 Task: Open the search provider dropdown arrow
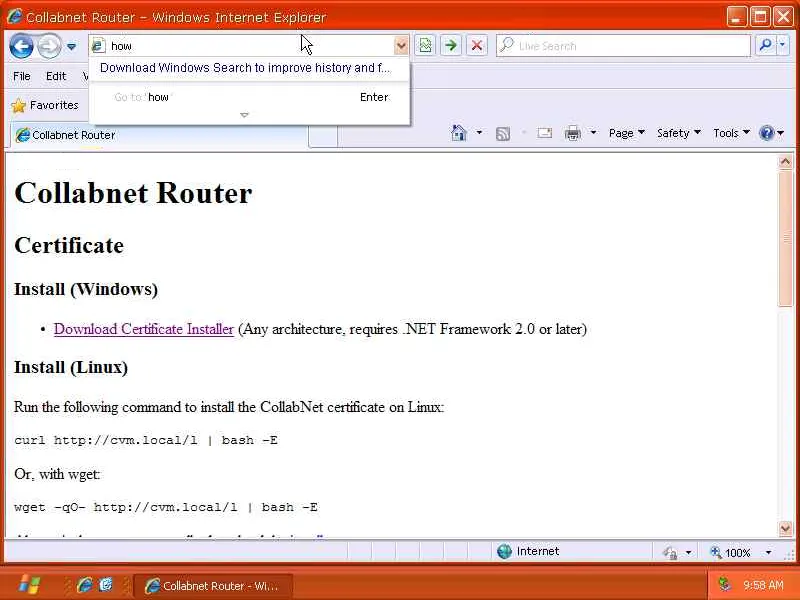click(x=783, y=45)
